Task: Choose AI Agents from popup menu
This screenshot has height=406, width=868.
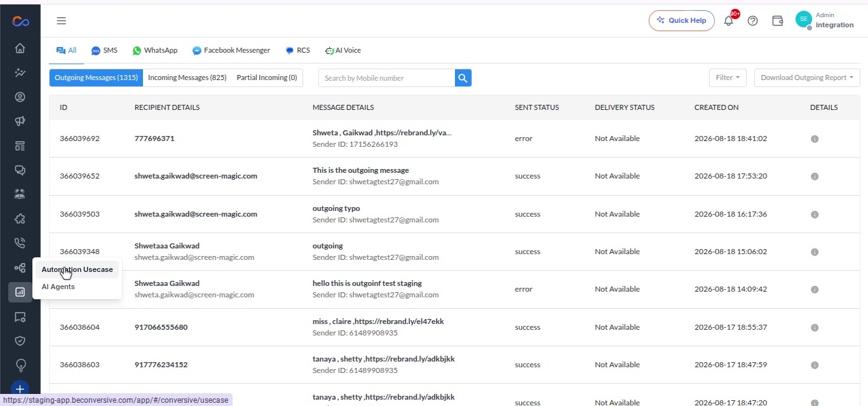Action: coord(58,287)
